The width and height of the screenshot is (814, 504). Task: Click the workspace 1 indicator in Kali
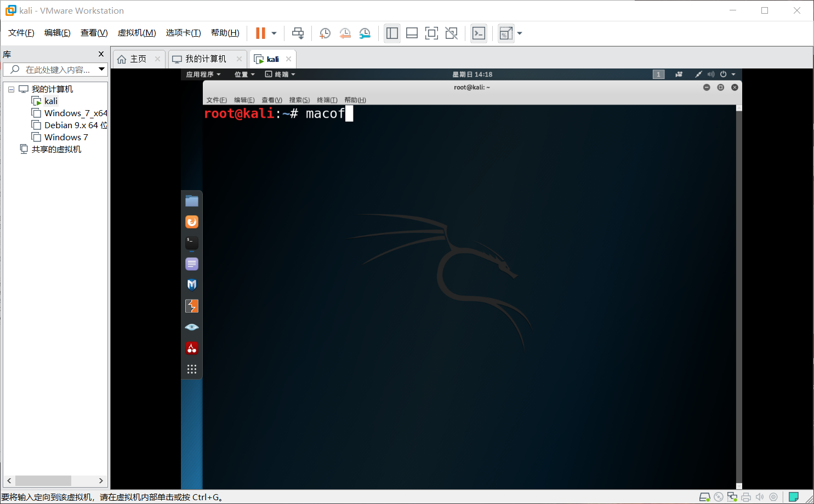point(659,75)
